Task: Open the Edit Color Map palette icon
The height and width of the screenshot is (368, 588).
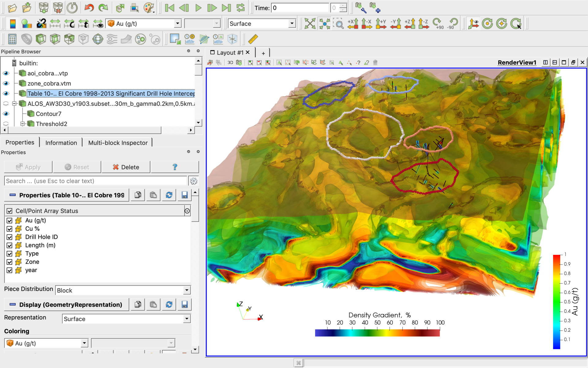Action: tap(26, 24)
